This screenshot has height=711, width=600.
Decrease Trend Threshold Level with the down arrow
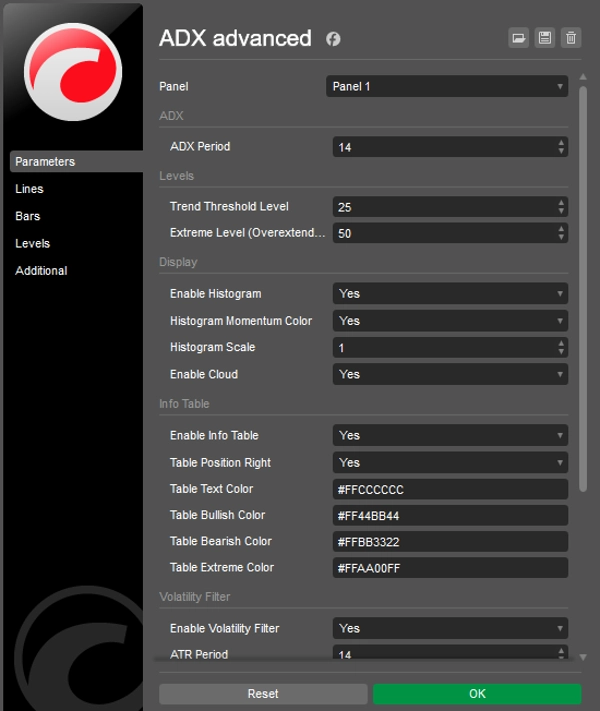coord(561,211)
